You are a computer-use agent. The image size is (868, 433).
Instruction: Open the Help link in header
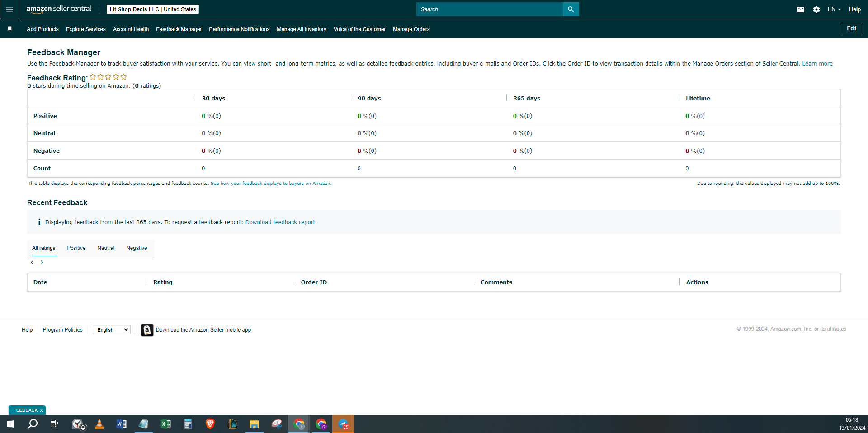pyautogui.click(x=855, y=9)
